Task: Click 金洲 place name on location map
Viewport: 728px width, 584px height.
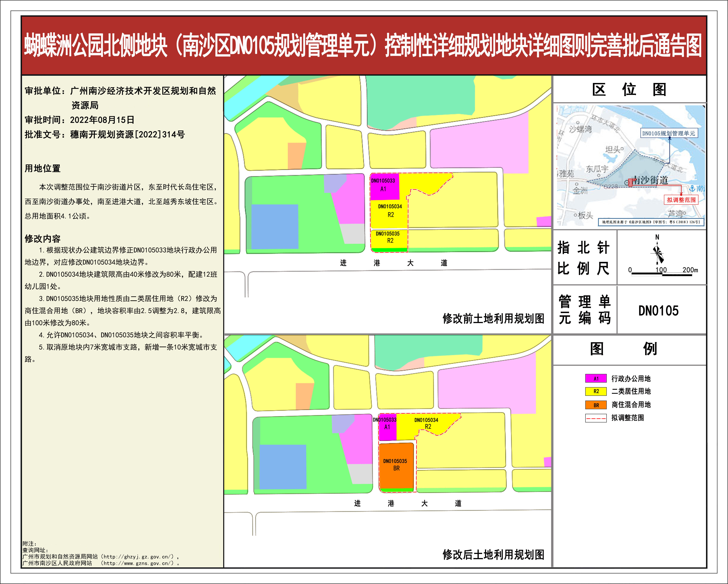Action: 580,191
